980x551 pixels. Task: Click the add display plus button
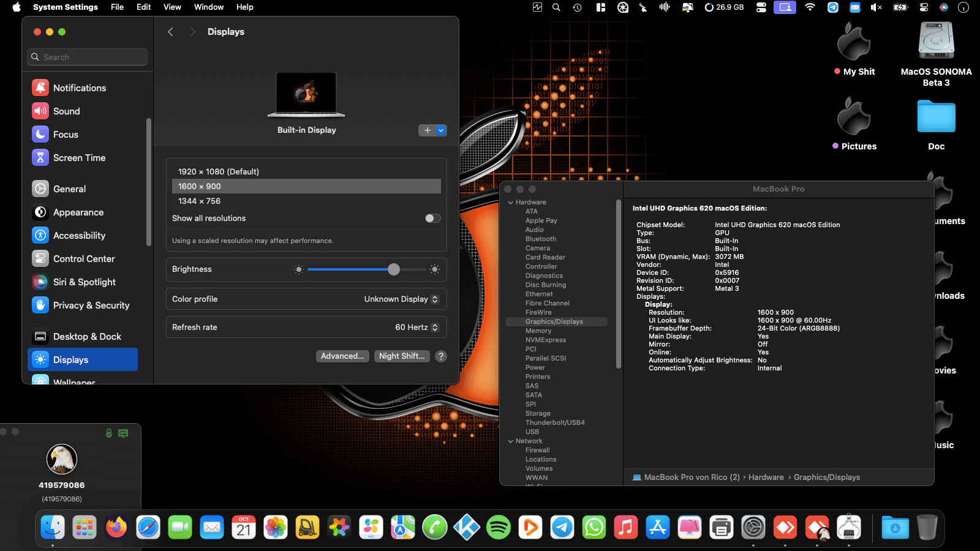[428, 130]
